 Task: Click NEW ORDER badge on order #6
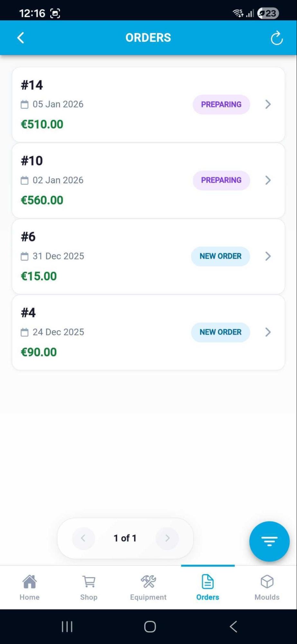[220, 256]
